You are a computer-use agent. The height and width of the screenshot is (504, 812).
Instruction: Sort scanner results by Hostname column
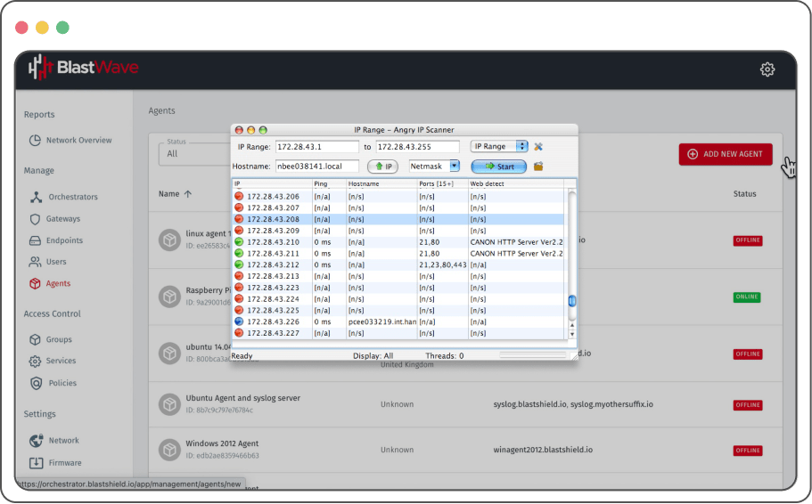tap(381, 183)
